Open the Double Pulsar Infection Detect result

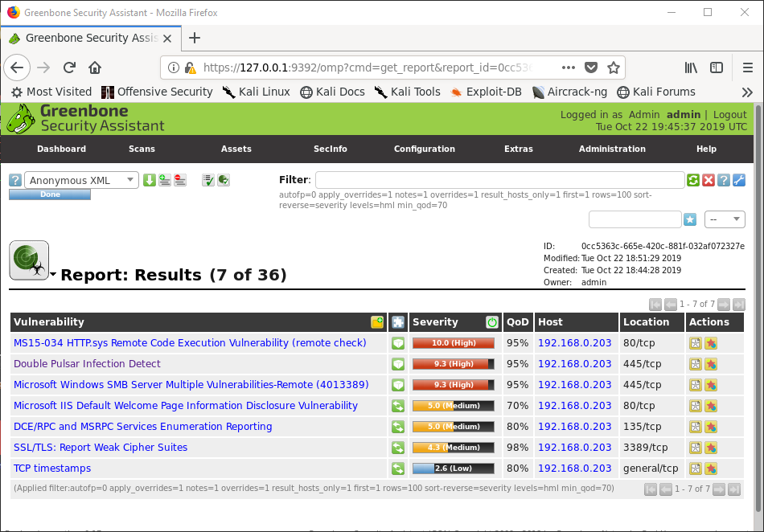pyautogui.click(x=87, y=363)
